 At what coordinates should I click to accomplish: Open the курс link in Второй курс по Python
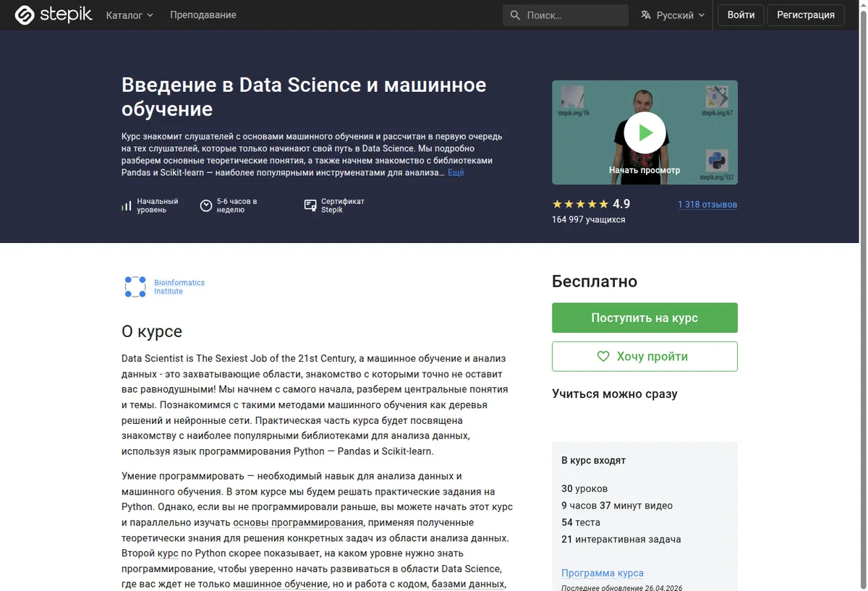pyautogui.click(x=168, y=553)
